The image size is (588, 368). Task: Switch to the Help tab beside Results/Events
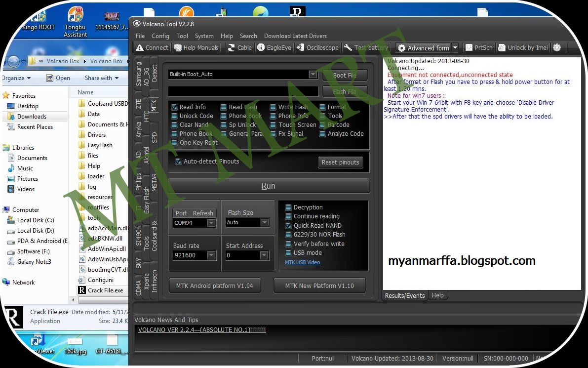pos(437,295)
